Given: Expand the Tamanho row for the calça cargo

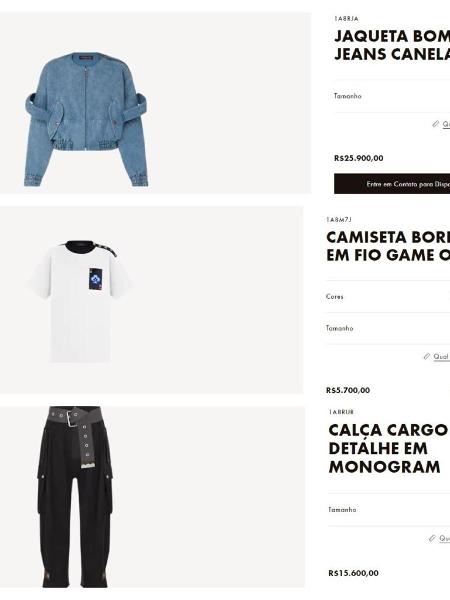Looking at the screenshot, I should click(x=389, y=510).
